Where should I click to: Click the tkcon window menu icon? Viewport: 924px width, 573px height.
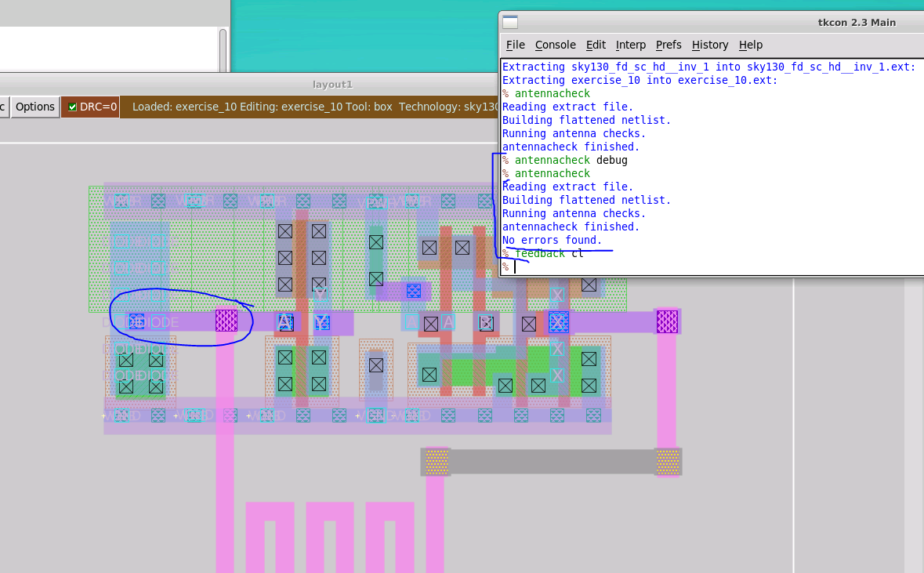[x=510, y=23]
